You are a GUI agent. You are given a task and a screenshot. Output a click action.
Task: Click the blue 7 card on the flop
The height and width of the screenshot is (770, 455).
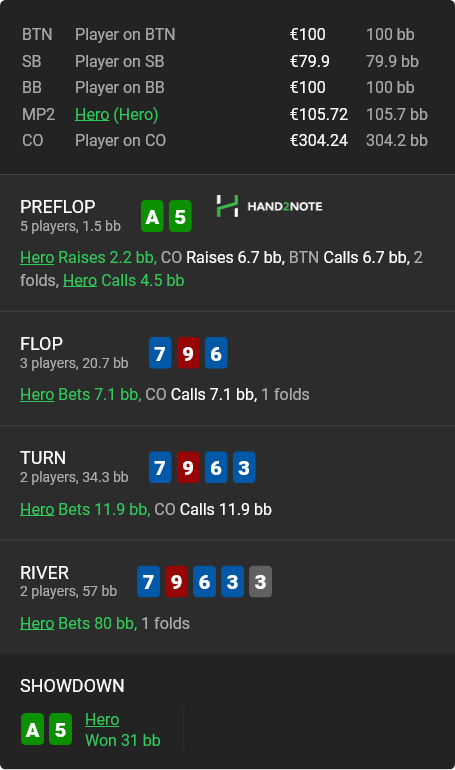160,353
